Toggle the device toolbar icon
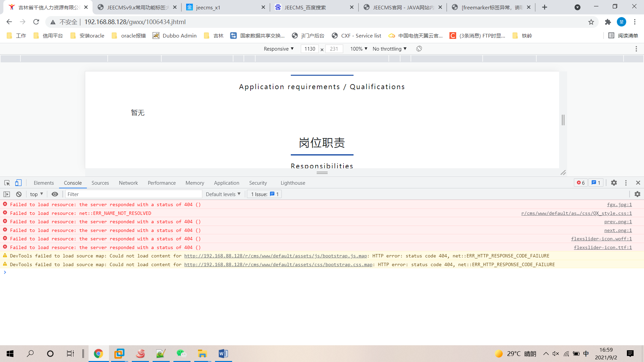 pos(18,183)
